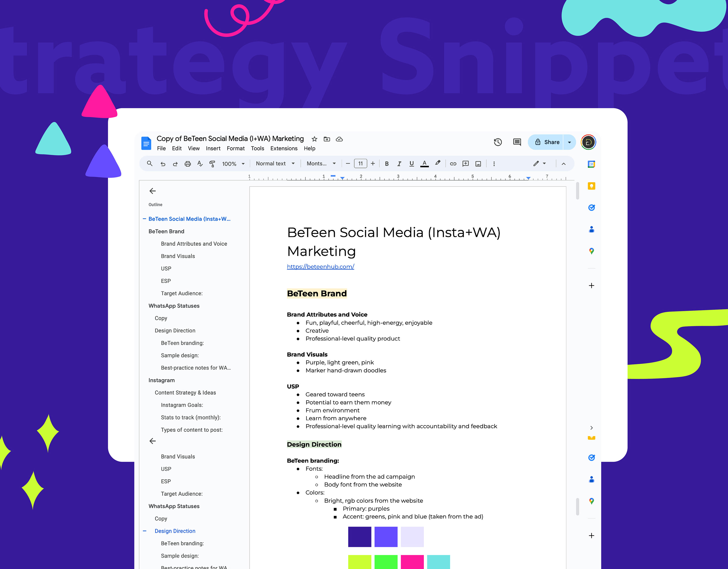Viewport: 728px width, 569px height.
Task: Select the hot pink color swatch
Action: point(412,562)
